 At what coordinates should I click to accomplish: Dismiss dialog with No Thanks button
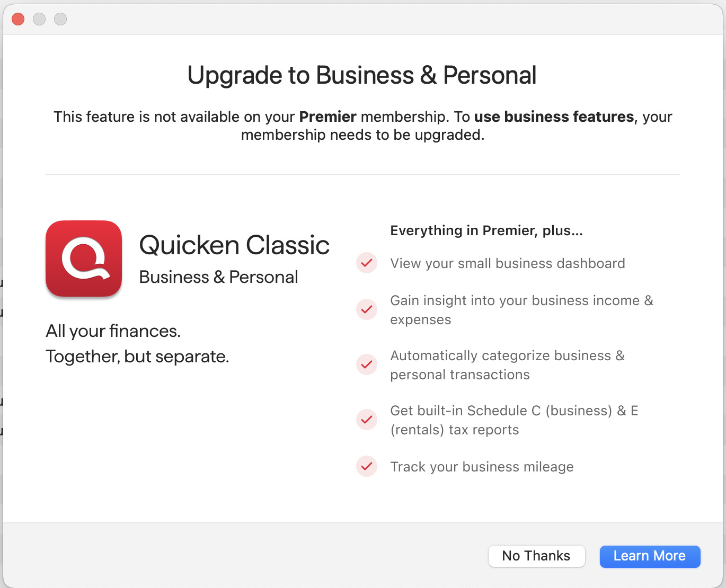tap(536, 556)
